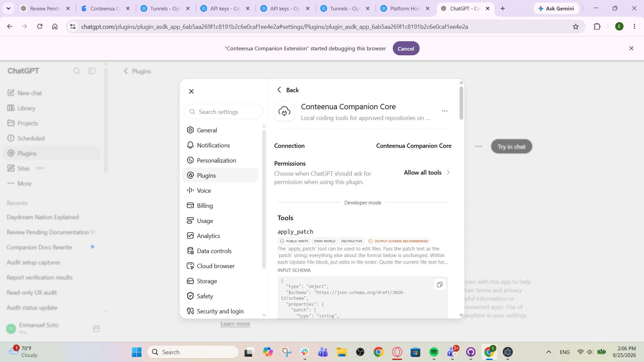Show hidden system tray icons
The height and width of the screenshot is (362, 644).
548,352
